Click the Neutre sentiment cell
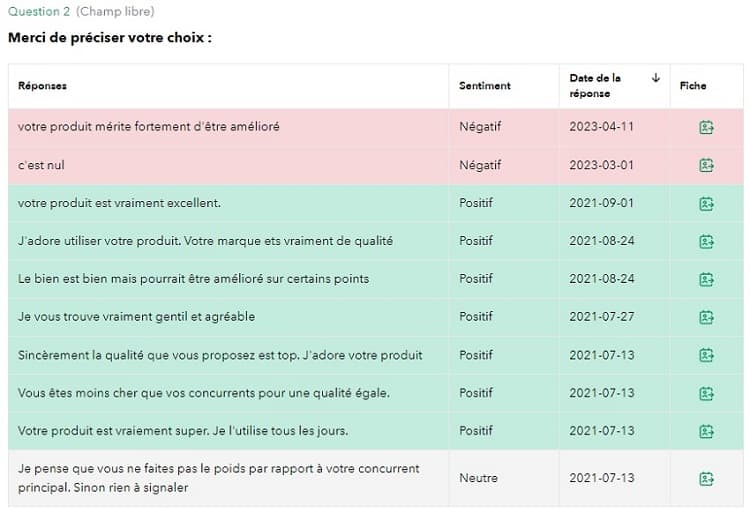 [x=478, y=478]
